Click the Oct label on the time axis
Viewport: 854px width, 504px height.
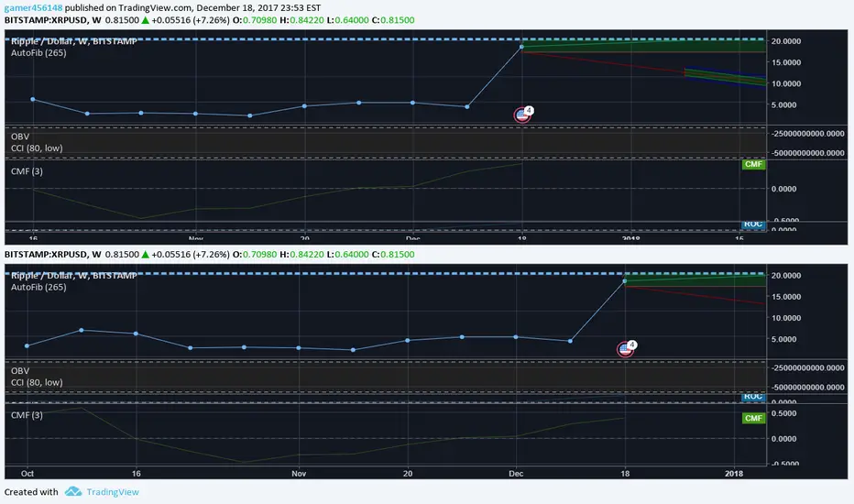(27, 474)
